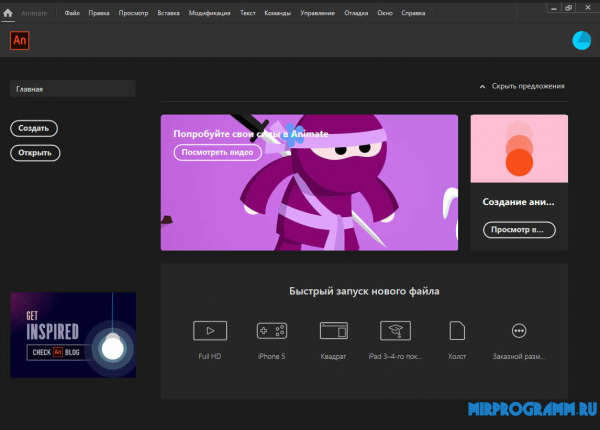The image size is (600, 430).
Task: Collapse suggestions with Скрыть предложения chevron
Action: click(483, 87)
